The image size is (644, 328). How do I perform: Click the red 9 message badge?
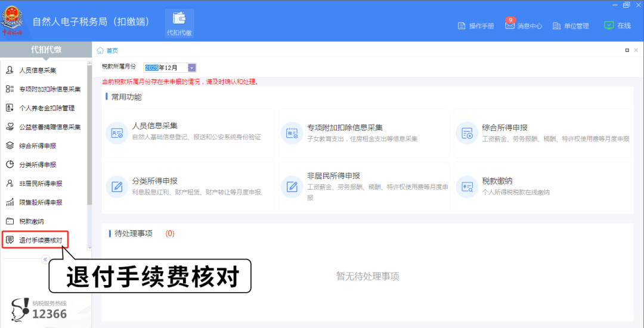(x=510, y=20)
